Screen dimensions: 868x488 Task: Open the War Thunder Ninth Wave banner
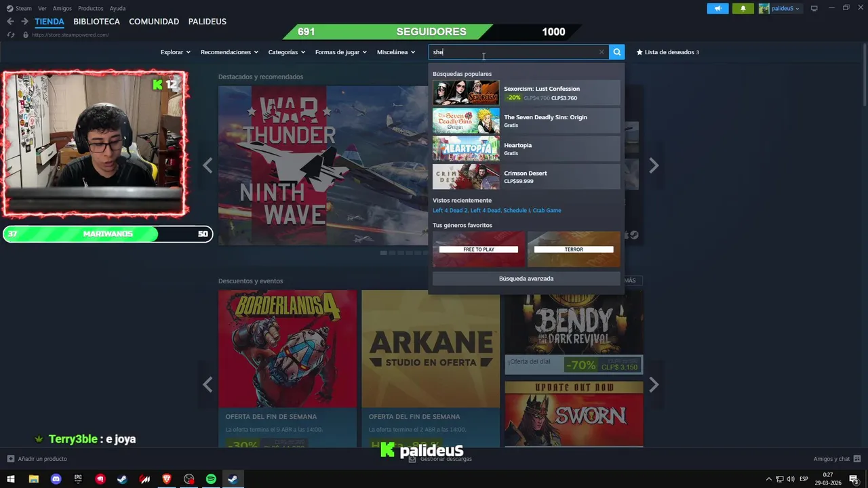tap(323, 165)
